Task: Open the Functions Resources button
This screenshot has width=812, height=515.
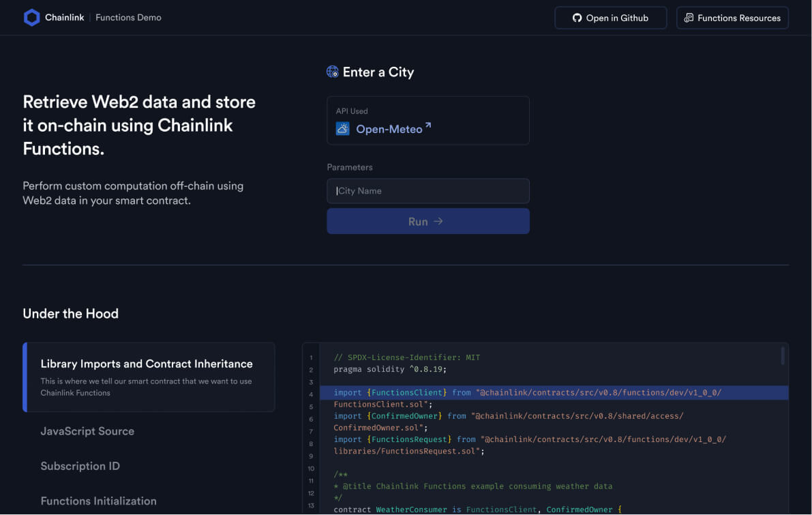Action: [732, 18]
